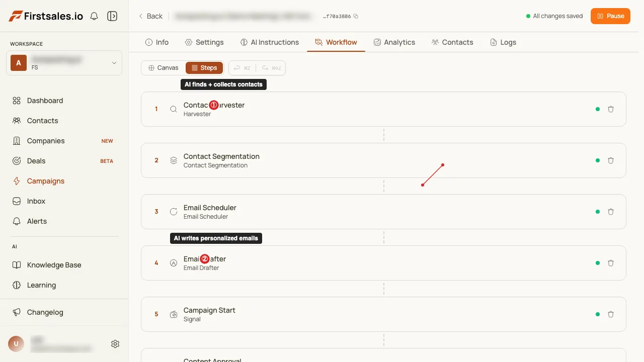Screen dimensions: 644x362
Task: Open the campaign Contacts tab
Action: (452, 42)
